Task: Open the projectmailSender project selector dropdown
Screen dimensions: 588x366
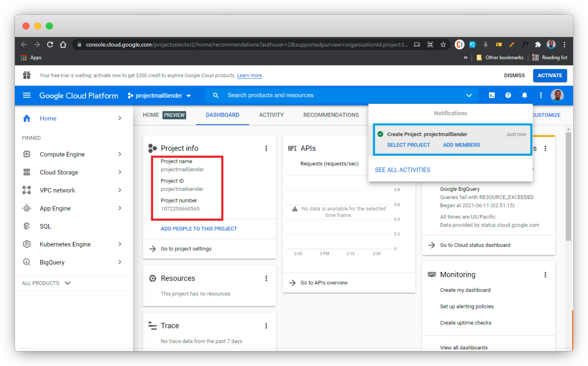Action: coord(159,96)
